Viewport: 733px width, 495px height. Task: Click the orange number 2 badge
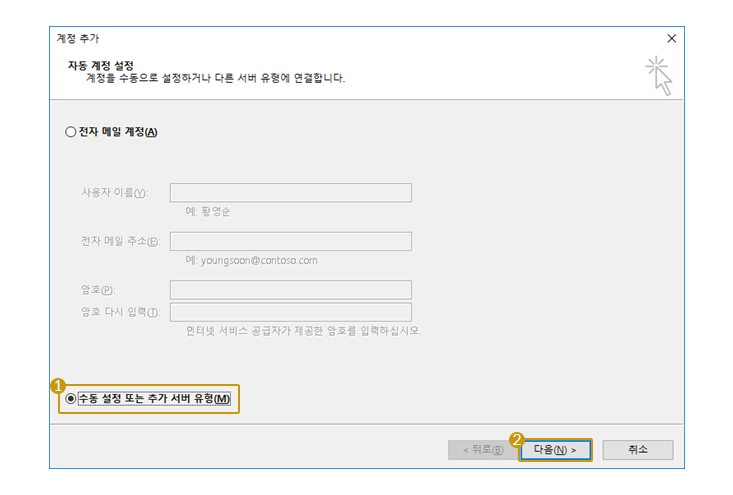(517, 438)
